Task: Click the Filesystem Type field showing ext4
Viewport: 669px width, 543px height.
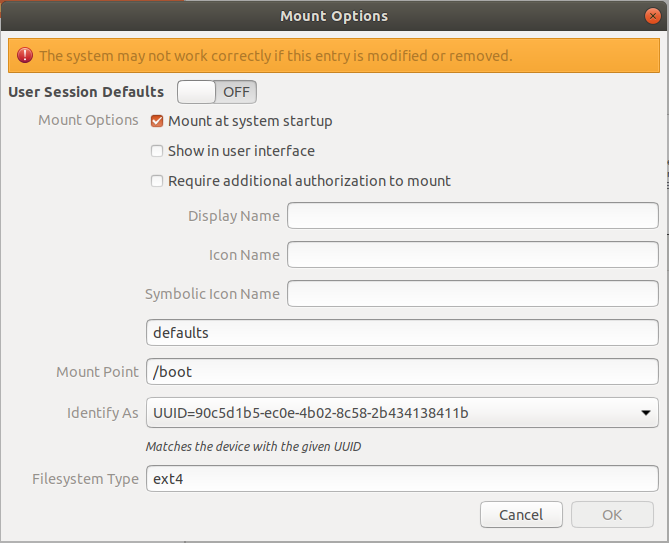Action: pyautogui.click(x=402, y=479)
